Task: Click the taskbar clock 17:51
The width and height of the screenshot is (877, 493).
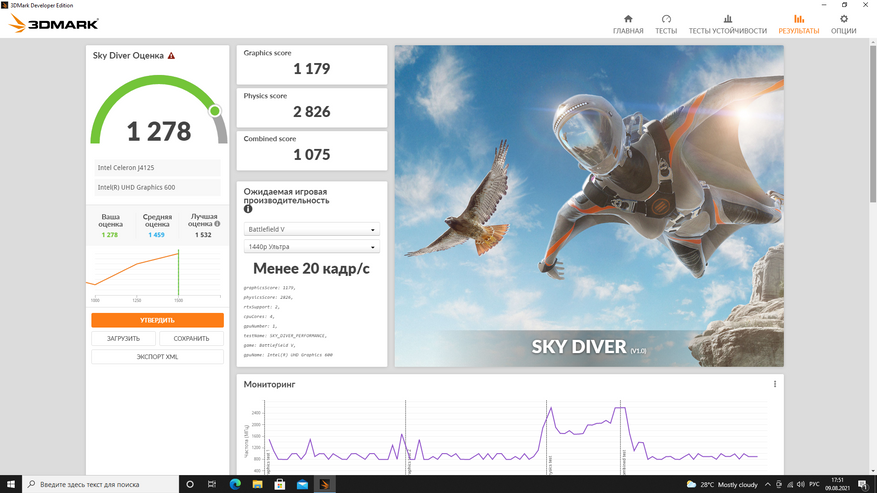Action: pos(837,484)
